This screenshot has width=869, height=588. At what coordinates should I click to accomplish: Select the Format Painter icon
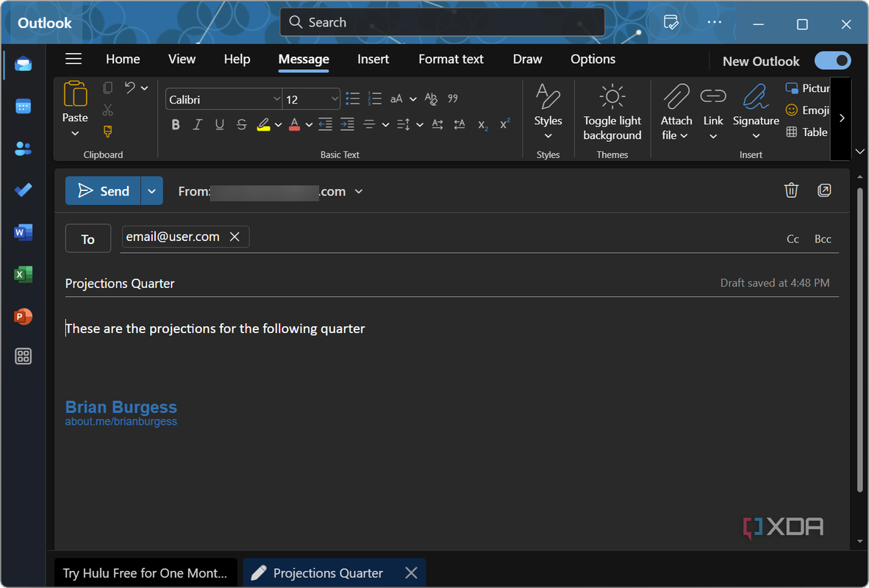[108, 132]
